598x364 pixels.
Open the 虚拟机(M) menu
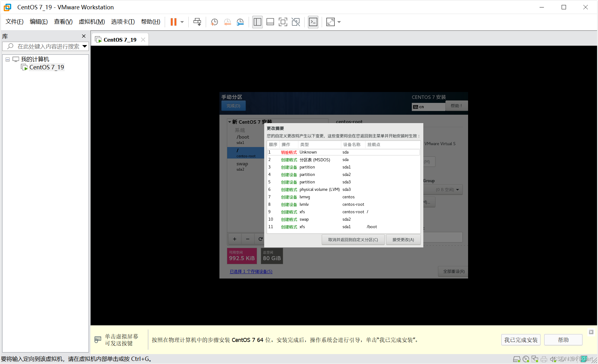92,22
